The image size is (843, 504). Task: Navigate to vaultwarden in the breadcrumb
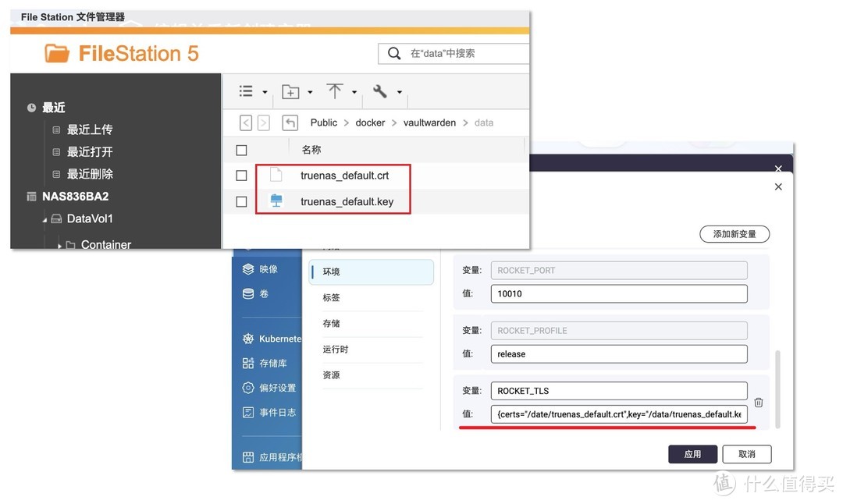pyautogui.click(x=429, y=122)
